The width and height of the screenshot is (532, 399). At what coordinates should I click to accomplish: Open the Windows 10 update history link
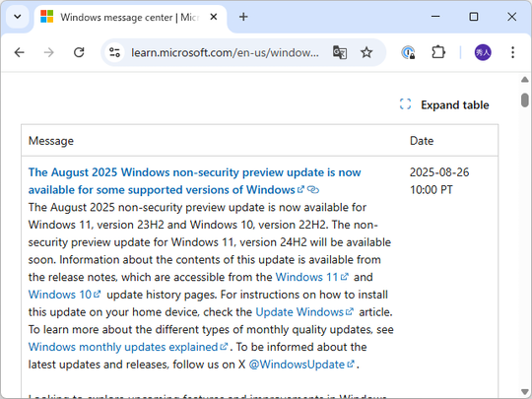pos(64,295)
